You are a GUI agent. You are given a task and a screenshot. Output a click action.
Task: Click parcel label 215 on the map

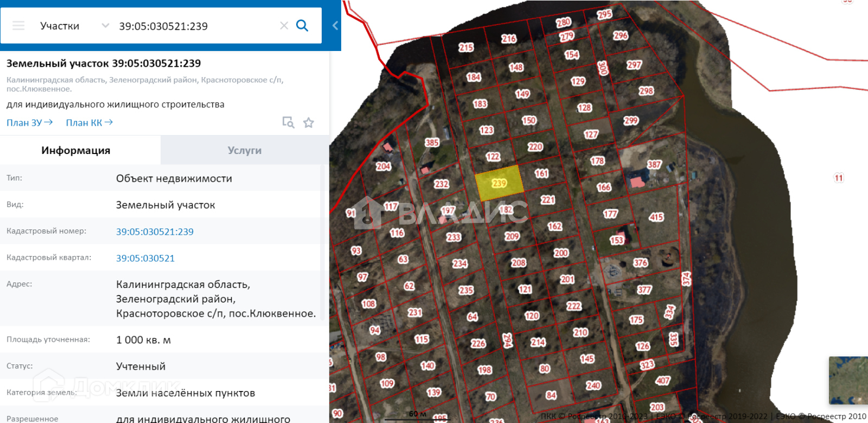click(466, 47)
